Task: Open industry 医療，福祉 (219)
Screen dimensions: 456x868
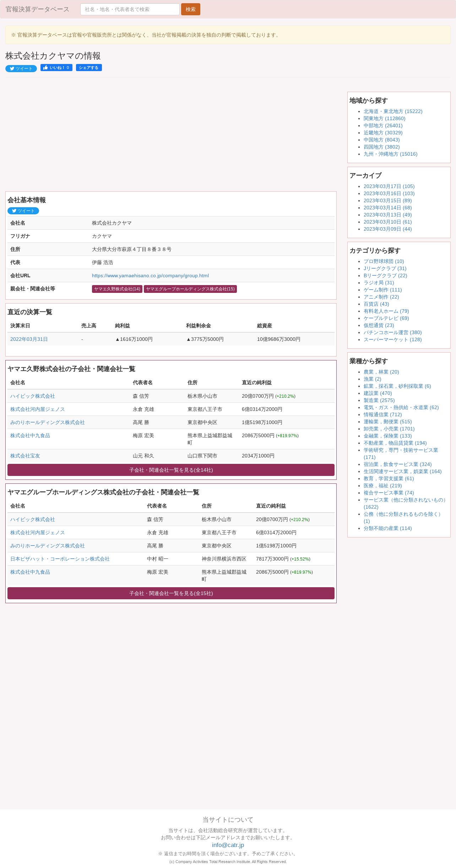Action: click(x=382, y=486)
